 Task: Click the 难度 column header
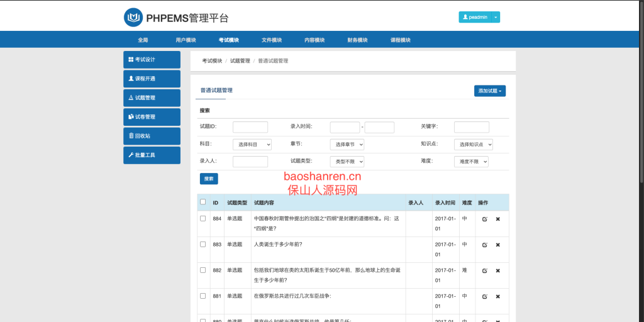[467, 203]
